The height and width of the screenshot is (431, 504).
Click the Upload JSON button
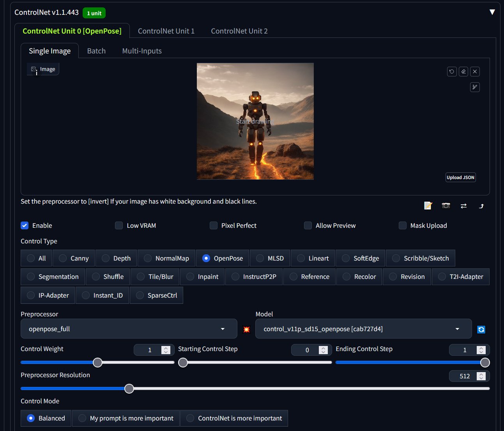click(x=461, y=177)
